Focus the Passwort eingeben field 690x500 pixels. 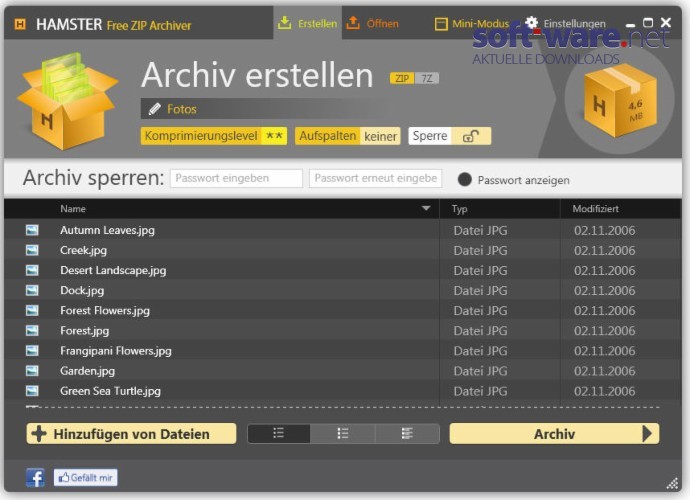(236, 178)
